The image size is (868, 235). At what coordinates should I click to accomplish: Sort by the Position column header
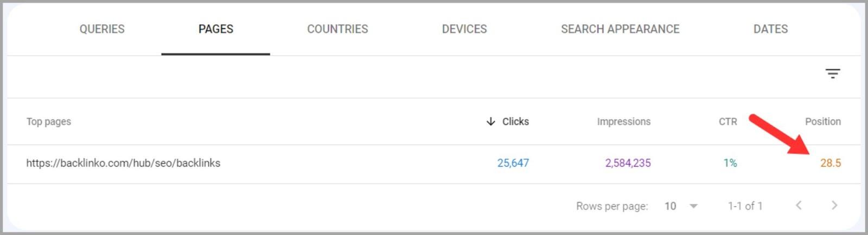click(x=822, y=122)
